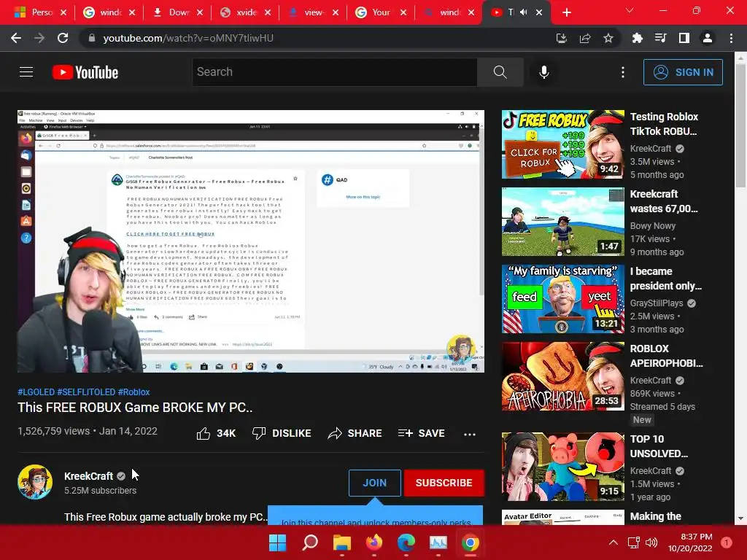The height and width of the screenshot is (560, 747).
Task: Open ROBLOX APEIROPHOBIA video thumbnail
Action: pyautogui.click(x=562, y=376)
